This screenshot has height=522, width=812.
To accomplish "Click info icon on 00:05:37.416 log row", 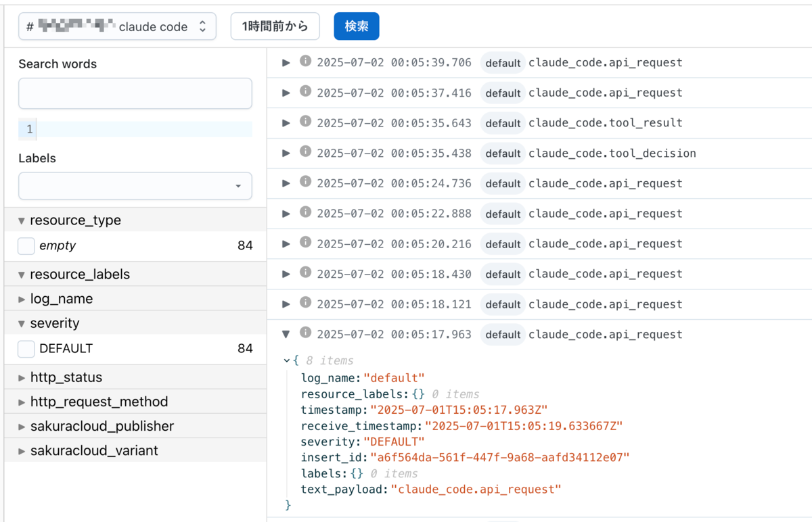I will point(305,91).
